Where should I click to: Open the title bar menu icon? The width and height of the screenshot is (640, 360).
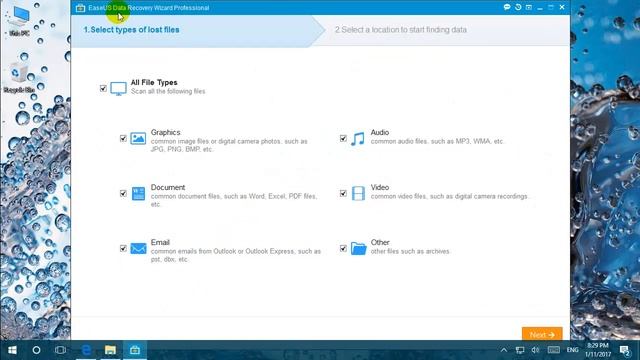(x=529, y=7)
